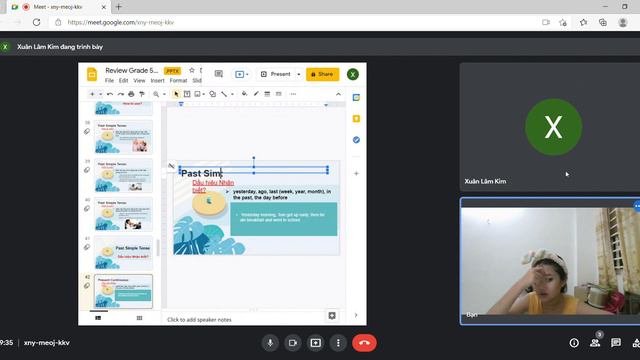Select slide 38 thumbnail
The height and width of the screenshot is (360, 640).
coord(123,137)
